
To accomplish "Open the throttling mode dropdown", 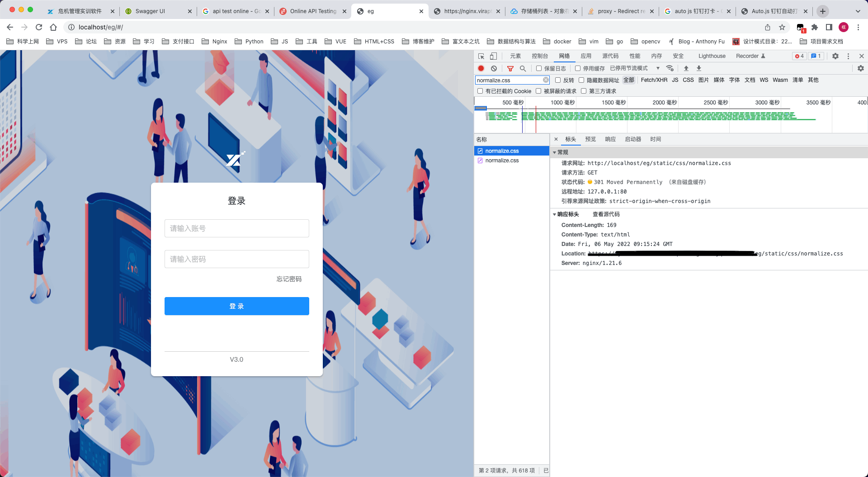I will 635,68.
